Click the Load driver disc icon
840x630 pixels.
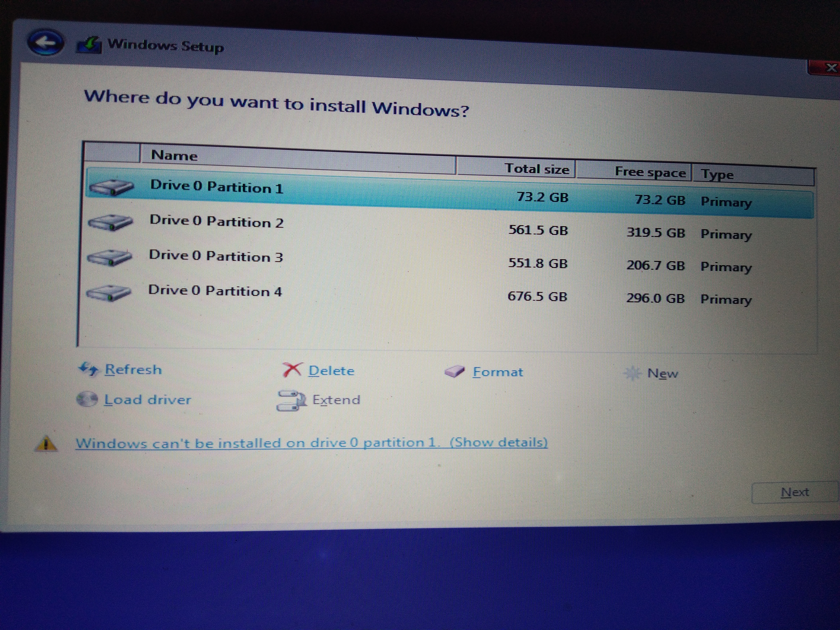coord(87,399)
